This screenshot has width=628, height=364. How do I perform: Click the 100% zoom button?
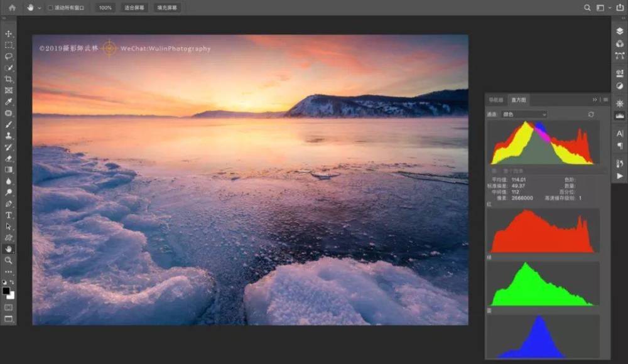[106, 8]
